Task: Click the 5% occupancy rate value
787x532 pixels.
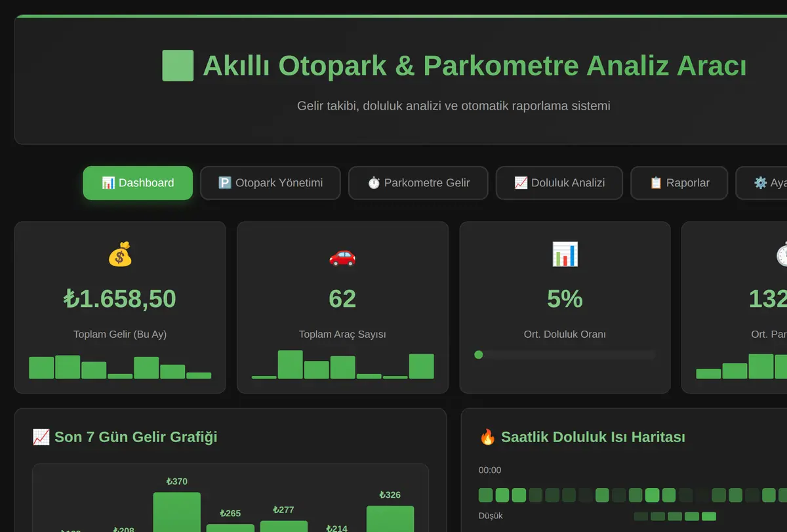Action: [565, 299]
